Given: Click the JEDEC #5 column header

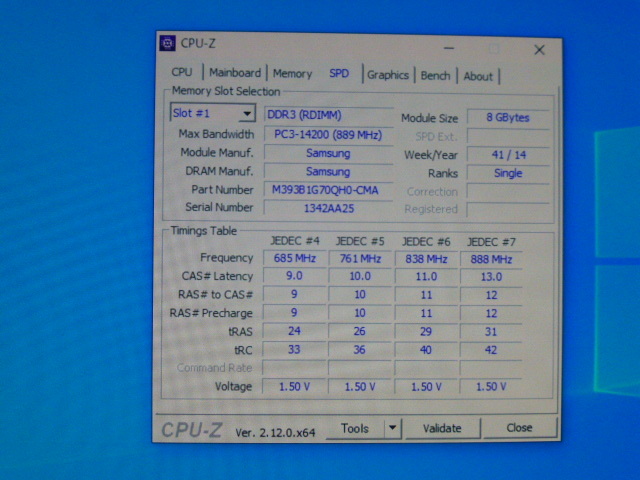Looking at the screenshot, I should 360,242.
